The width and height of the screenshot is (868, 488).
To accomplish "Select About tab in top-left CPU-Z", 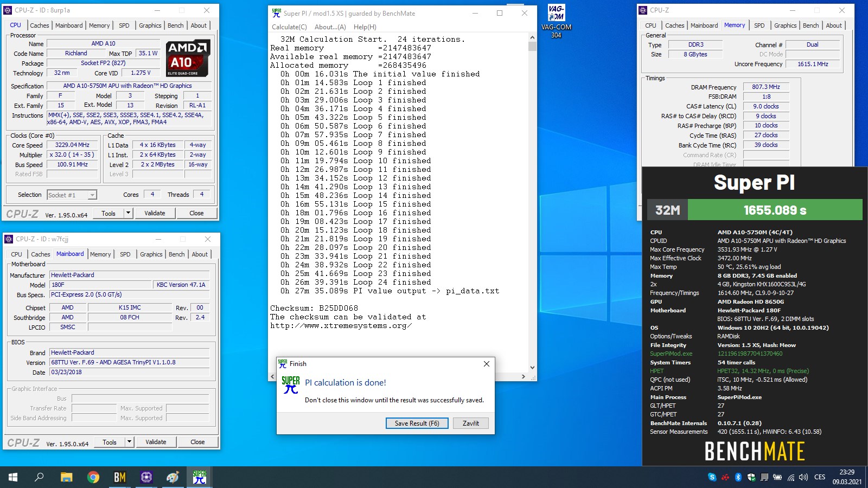I will coord(199,25).
